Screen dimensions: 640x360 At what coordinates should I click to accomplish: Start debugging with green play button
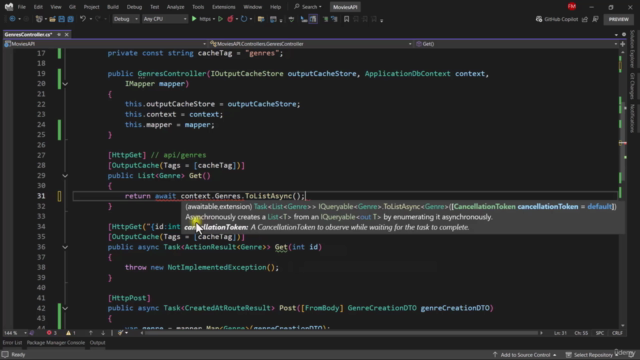coord(194,19)
